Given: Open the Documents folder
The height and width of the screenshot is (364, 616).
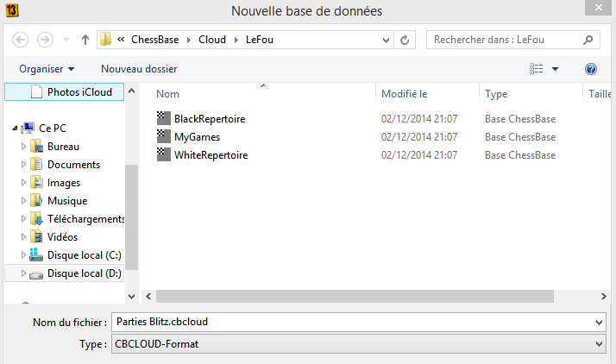Looking at the screenshot, I should (x=73, y=164).
